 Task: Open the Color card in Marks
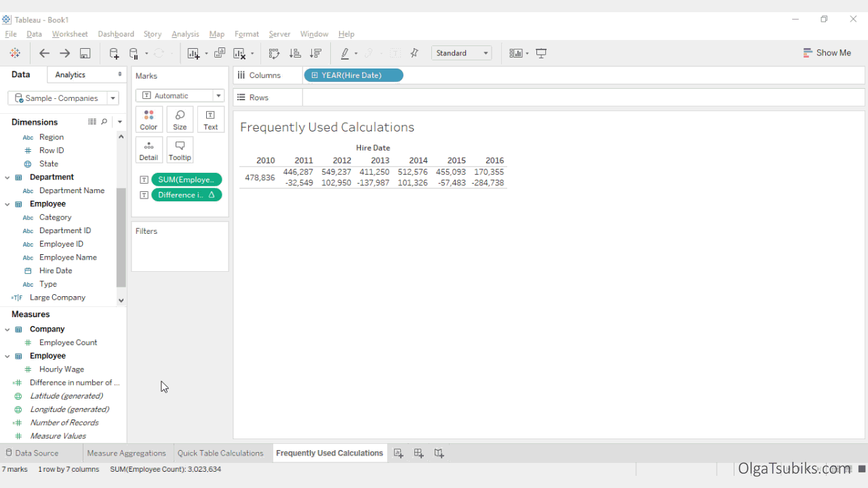click(149, 119)
